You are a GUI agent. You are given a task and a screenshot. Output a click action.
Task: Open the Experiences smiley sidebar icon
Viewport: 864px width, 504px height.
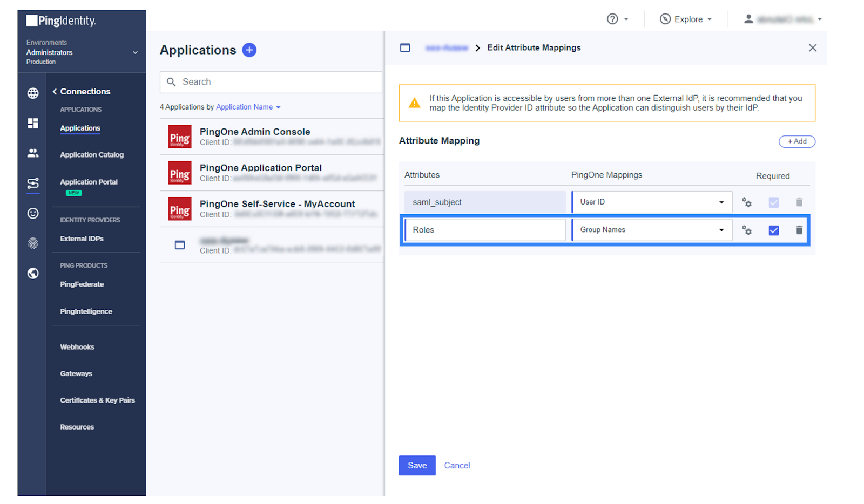33,213
